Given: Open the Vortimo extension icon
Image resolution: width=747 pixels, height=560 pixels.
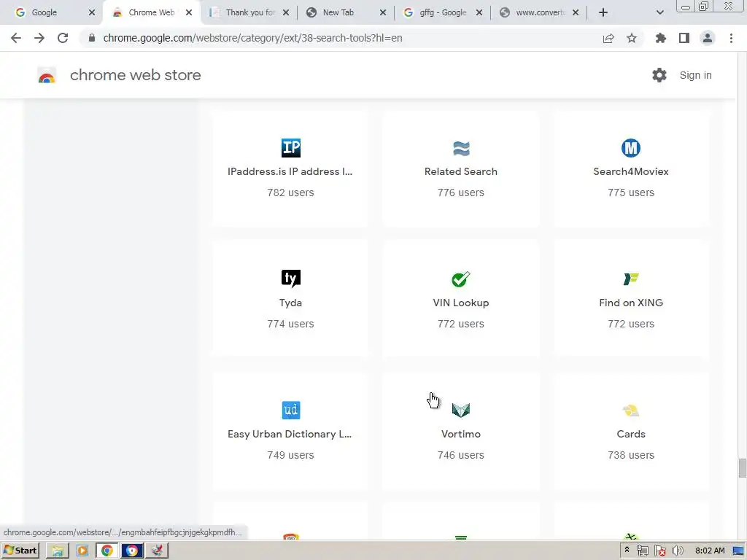Looking at the screenshot, I should point(461,410).
